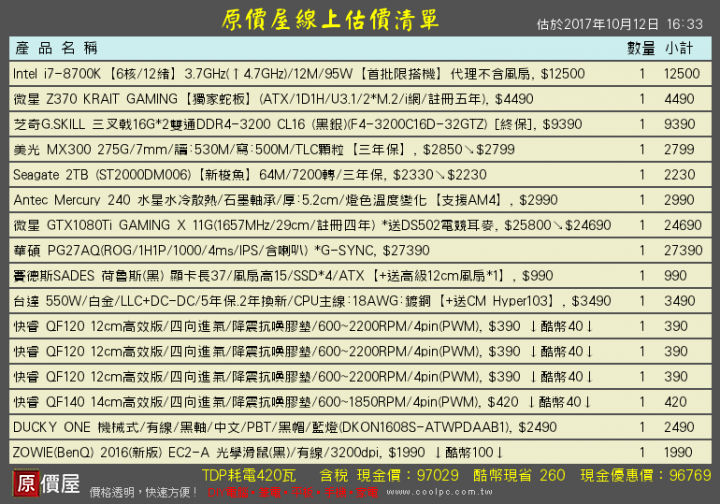Screen dimensions: 720x504
Task: Click subtotal 27390 in the PG27AQ row
Action: [683, 250]
